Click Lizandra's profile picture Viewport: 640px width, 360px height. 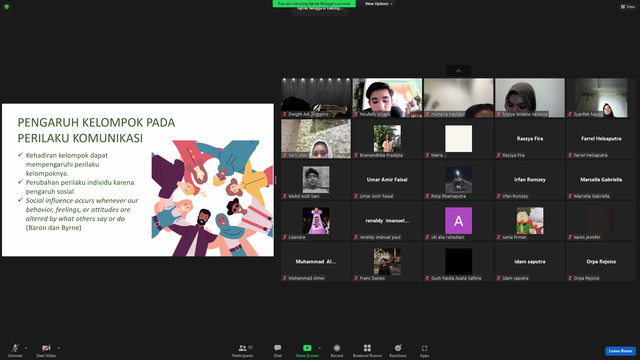point(316,220)
